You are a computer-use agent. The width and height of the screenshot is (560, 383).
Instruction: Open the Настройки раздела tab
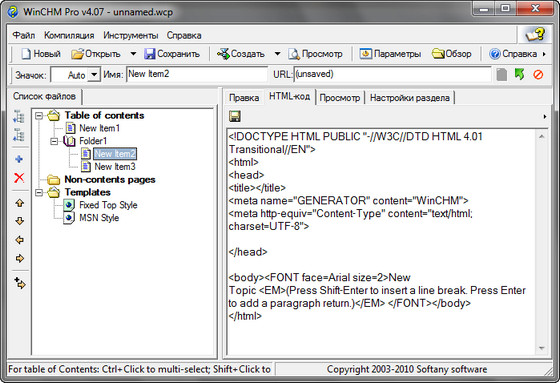(x=410, y=98)
